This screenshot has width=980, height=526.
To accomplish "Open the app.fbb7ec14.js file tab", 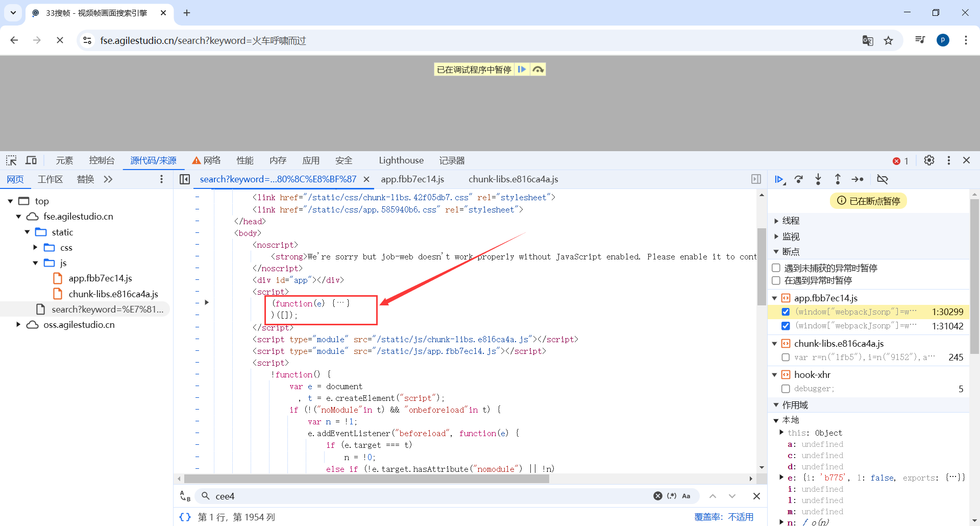I will point(412,179).
